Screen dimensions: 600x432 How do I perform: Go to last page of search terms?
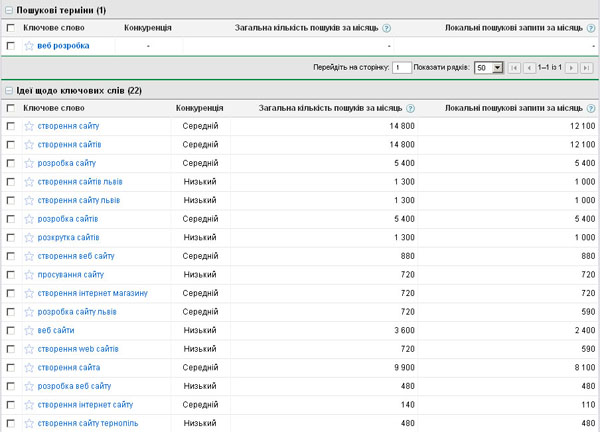pyautogui.click(x=586, y=68)
